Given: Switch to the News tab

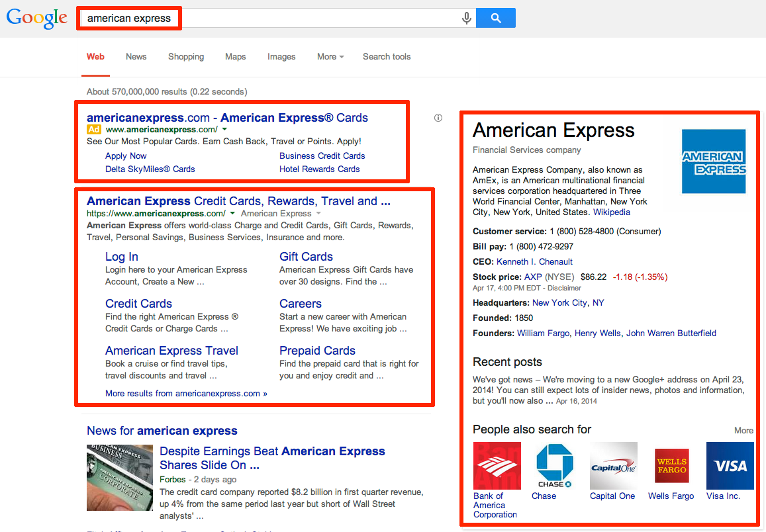Looking at the screenshot, I should (136, 57).
